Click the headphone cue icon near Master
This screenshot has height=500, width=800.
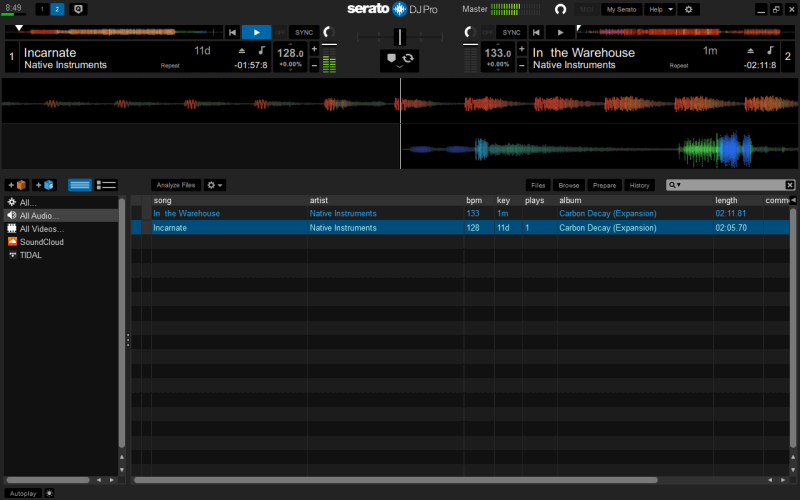coord(560,9)
